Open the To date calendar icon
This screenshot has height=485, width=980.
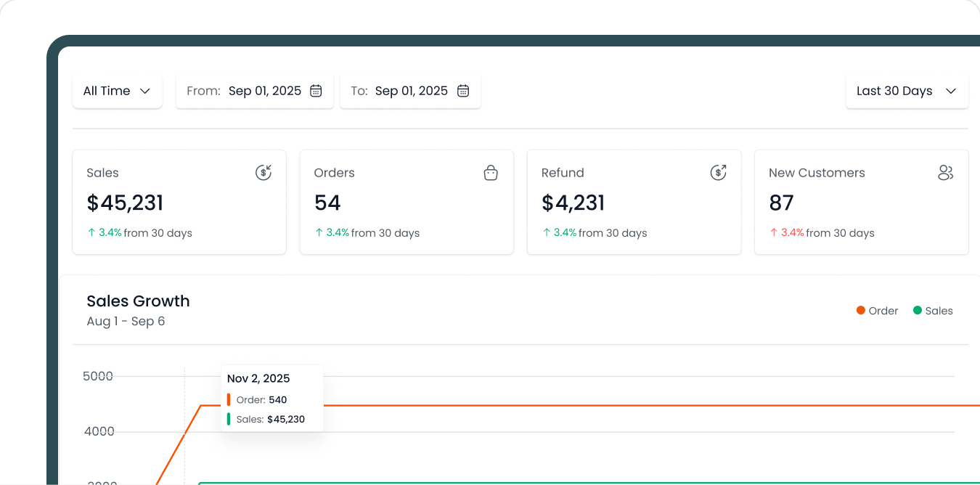point(463,91)
